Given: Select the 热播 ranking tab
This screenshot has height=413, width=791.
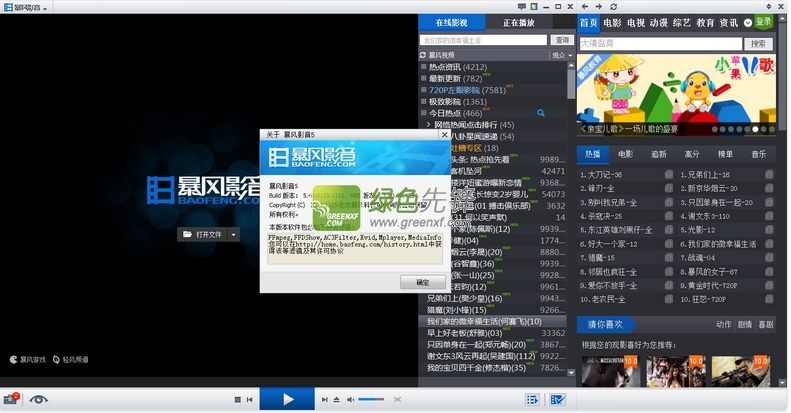Looking at the screenshot, I should (x=593, y=154).
